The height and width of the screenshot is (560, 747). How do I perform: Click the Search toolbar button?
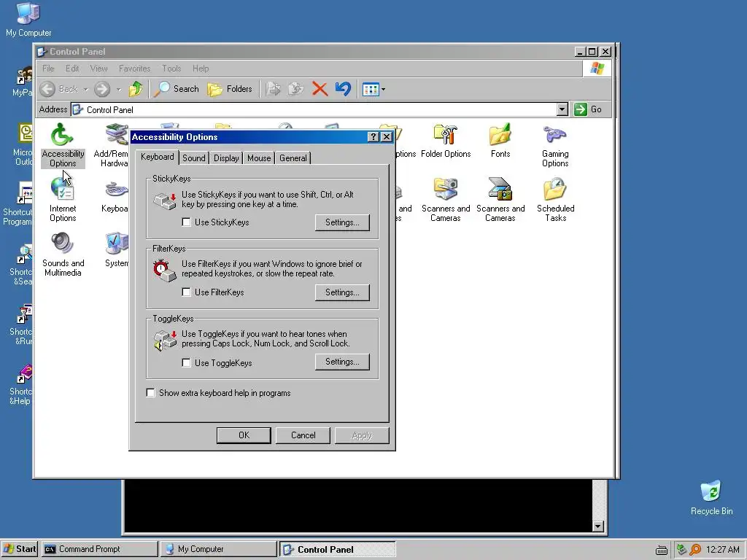(177, 88)
